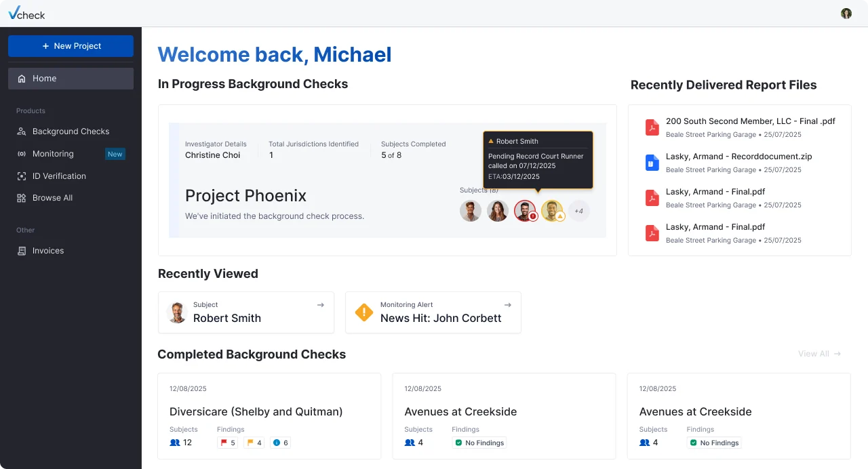Click the yellow-ringed subject avatar
The image size is (868, 469).
point(552,211)
